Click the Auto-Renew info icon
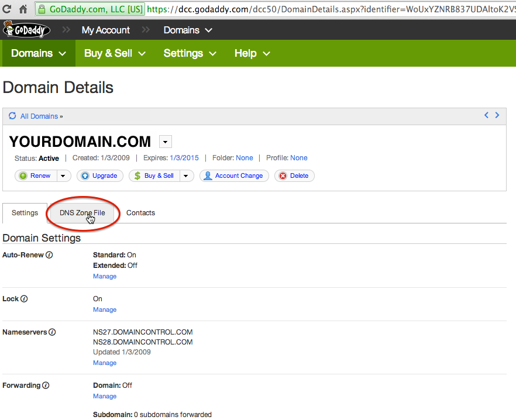 [49, 255]
